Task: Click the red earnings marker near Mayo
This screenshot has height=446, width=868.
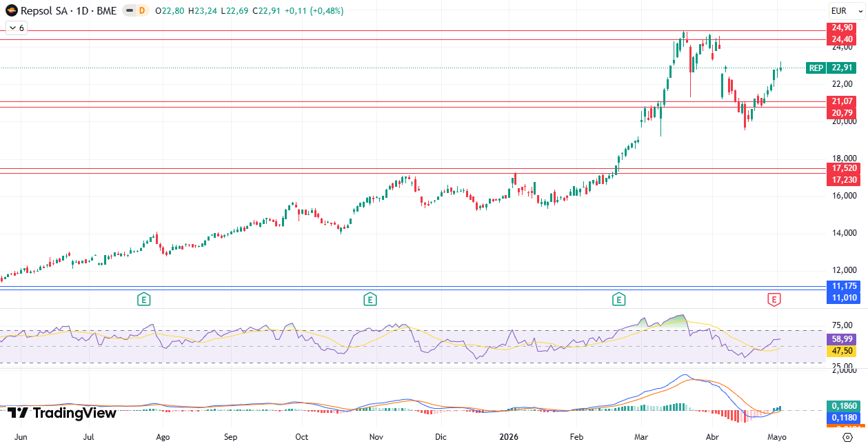Action: (775, 299)
